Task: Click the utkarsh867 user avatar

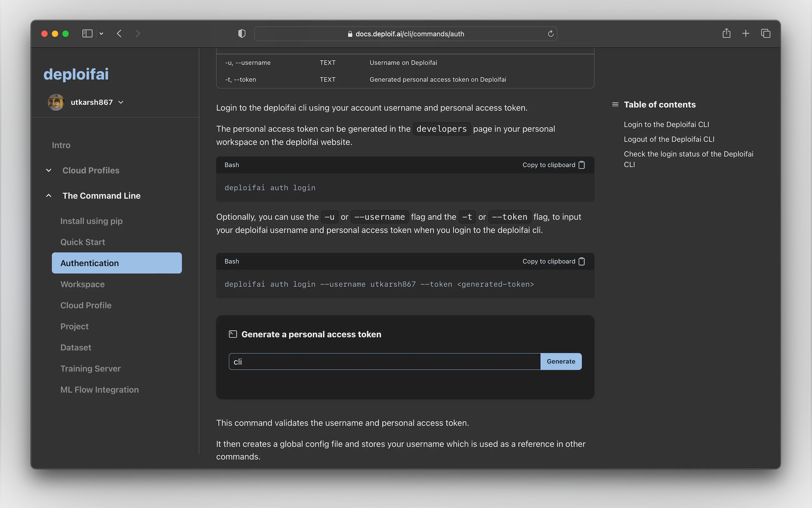Action: [56, 102]
